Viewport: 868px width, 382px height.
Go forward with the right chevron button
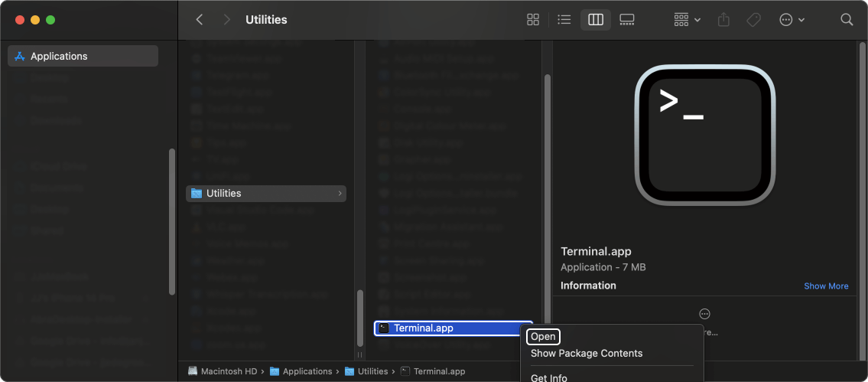(x=226, y=20)
